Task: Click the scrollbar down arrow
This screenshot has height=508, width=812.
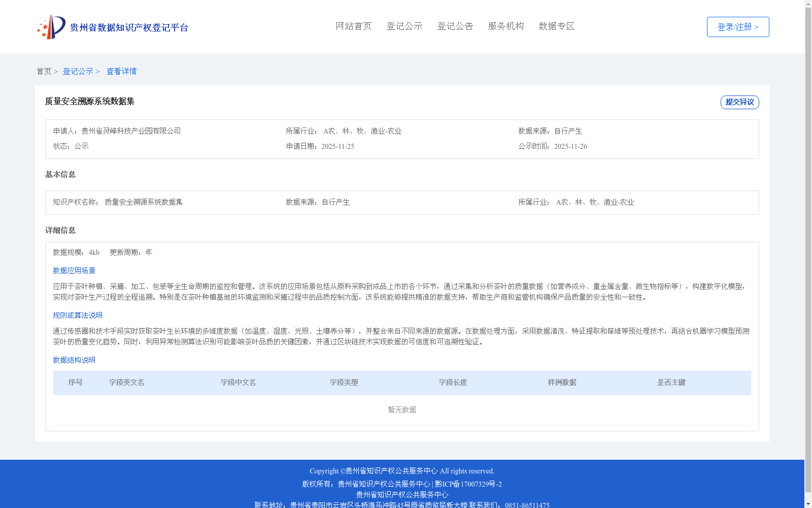Action: [808, 504]
